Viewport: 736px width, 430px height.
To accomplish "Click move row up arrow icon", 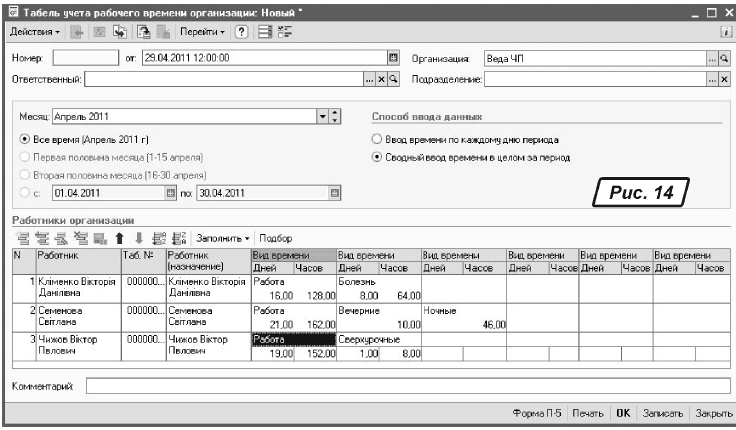I will [x=119, y=239].
